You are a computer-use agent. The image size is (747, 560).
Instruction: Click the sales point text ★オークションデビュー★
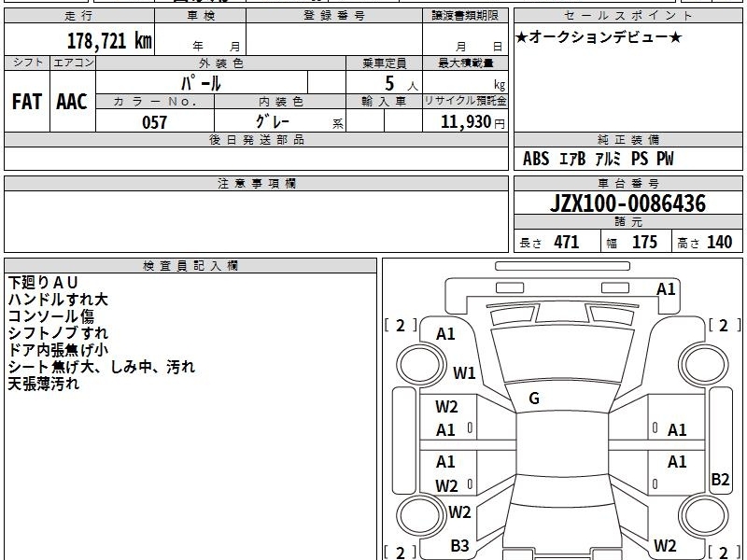pyautogui.click(x=599, y=37)
